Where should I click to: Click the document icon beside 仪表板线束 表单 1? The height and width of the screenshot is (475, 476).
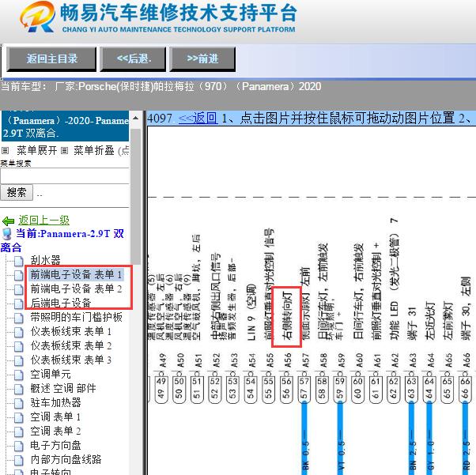[x=18, y=333]
